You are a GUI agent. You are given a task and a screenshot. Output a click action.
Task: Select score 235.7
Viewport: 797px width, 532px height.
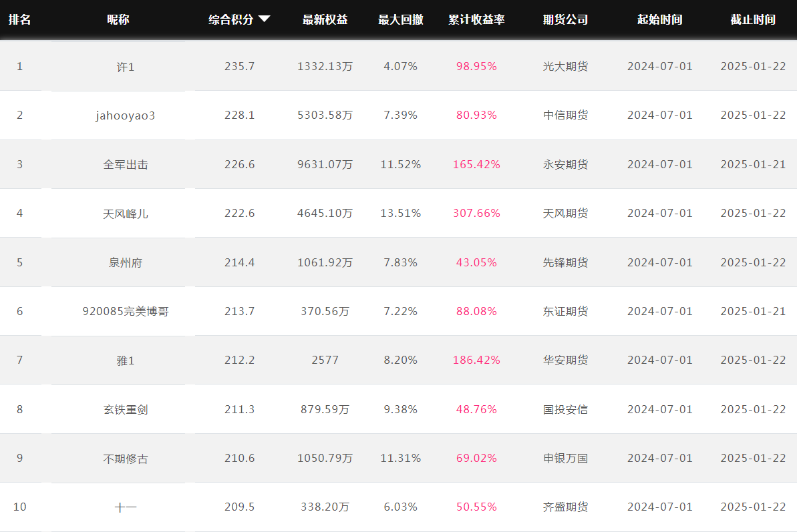pos(239,67)
